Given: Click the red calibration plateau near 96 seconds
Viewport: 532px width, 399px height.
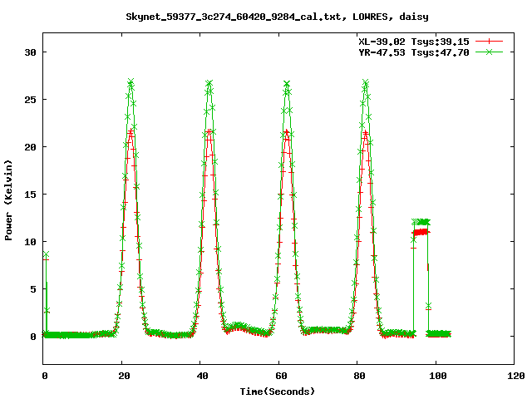Looking at the screenshot, I should pyautogui.click(x=421, y=233).
